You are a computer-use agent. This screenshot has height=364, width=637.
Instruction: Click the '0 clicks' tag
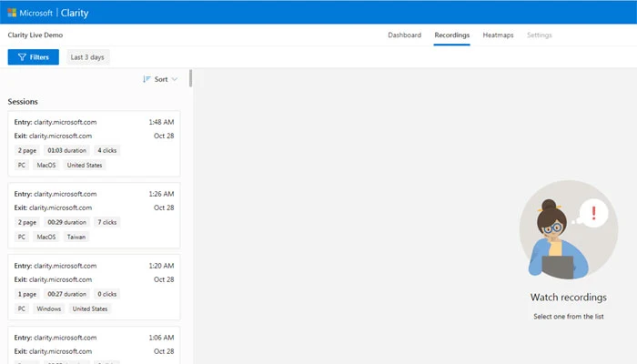coord(106,294)
